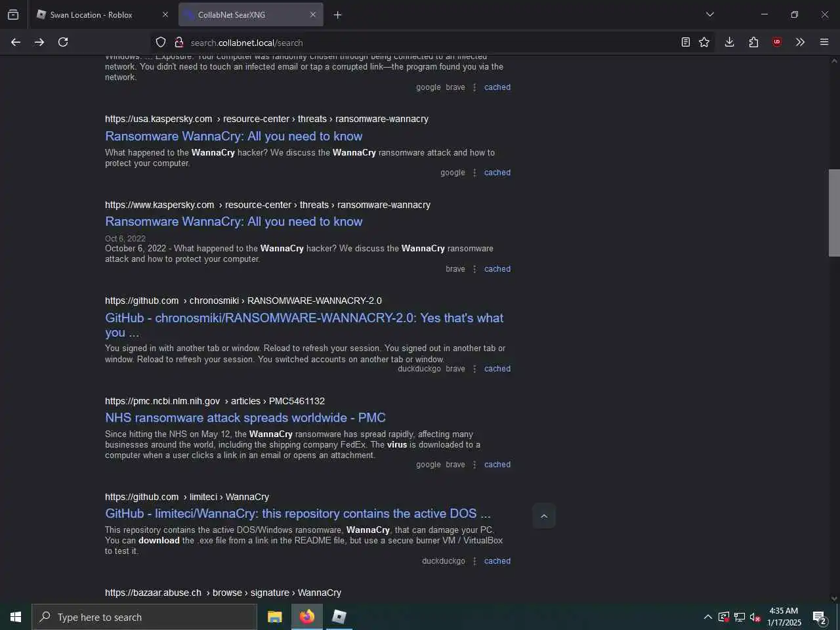
Task: Open the extensions puzzle icon
Action: click(x=753, y=42)
